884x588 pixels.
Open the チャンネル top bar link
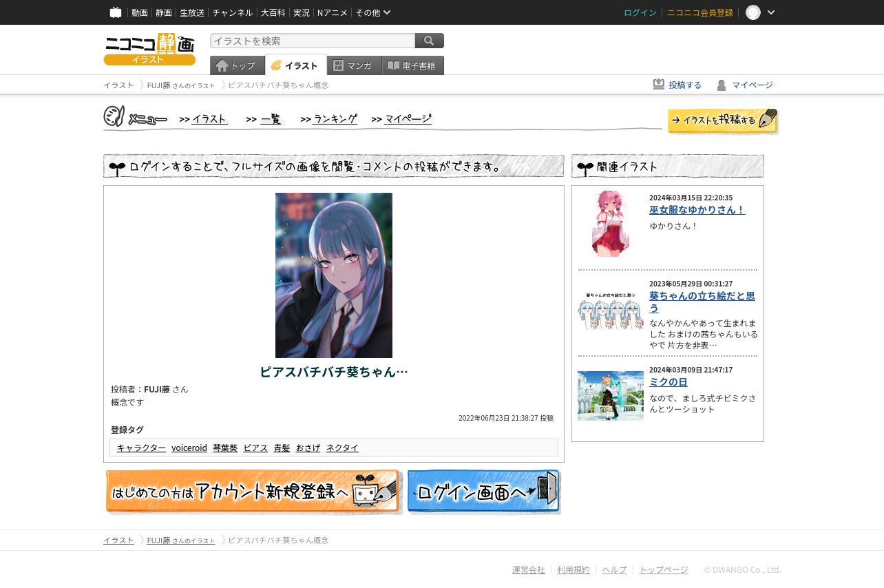pos(232,12)
